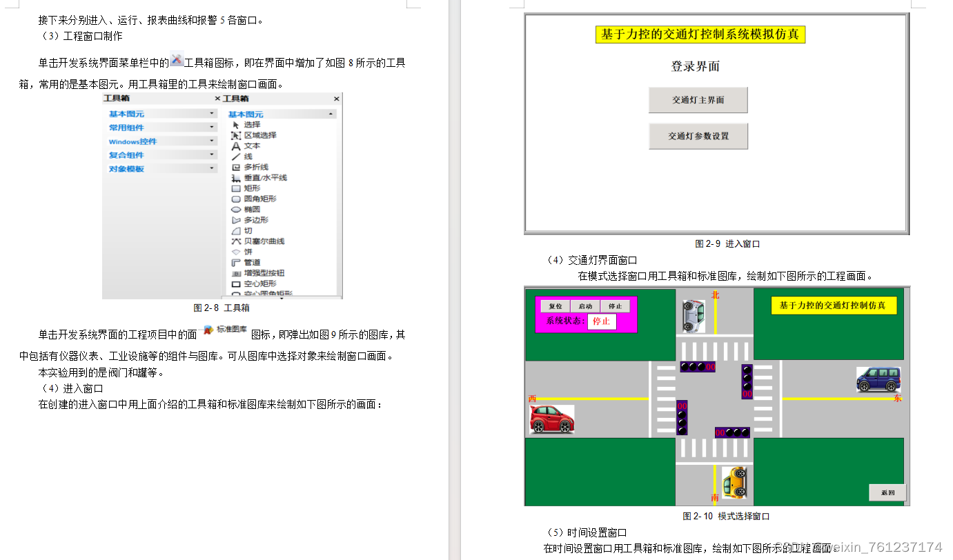953x560 pixels.
Task: Click the 系统状态: label
Action: point(566,321)
